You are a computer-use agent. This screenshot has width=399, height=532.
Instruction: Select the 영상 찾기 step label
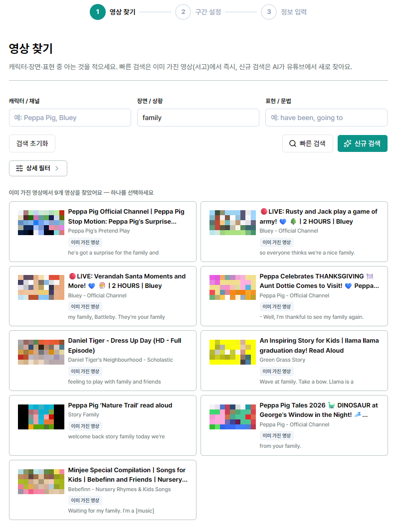click(123, 12)
